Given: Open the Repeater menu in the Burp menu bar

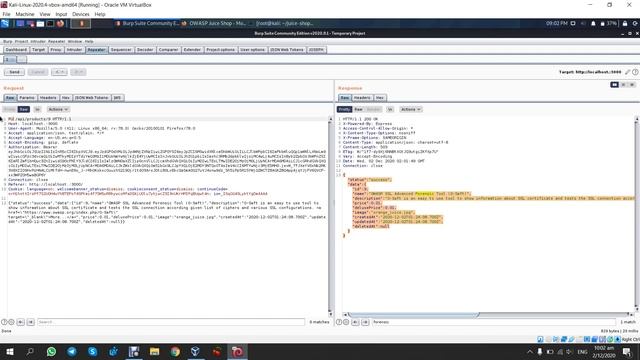Looking at the screenshot, I should 56,41.
